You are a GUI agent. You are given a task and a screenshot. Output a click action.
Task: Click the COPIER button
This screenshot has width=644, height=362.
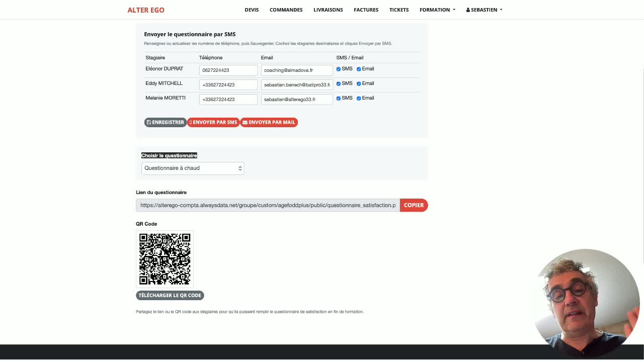pos(414,205)
